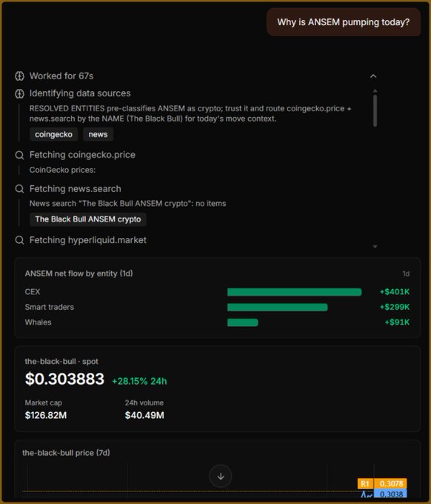Click the 'Worked for 67s' header text

(61, 76)
